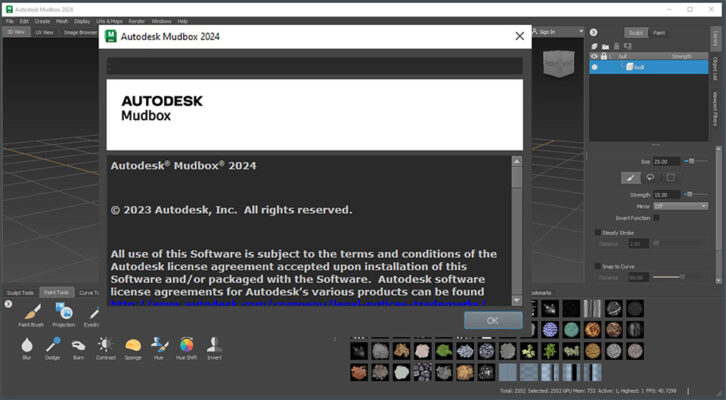
Task: Click the Invert paint tool
Action: pyautogui.click(x=213, y=346)
